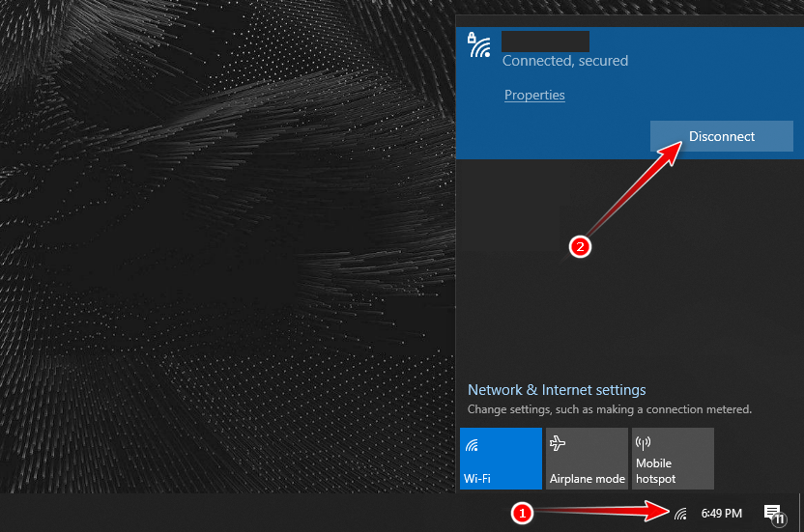Image resolution: width=804 pixels, height=532 pixels.
Task: Click the "Connected, secured" status text
Action: (x=565, y=61)
